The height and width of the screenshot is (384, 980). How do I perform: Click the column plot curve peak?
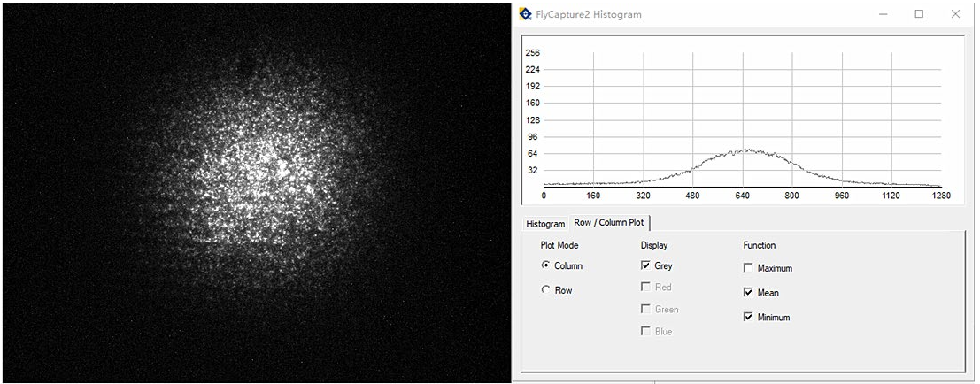pyautogui.click(x=747, y=150)
